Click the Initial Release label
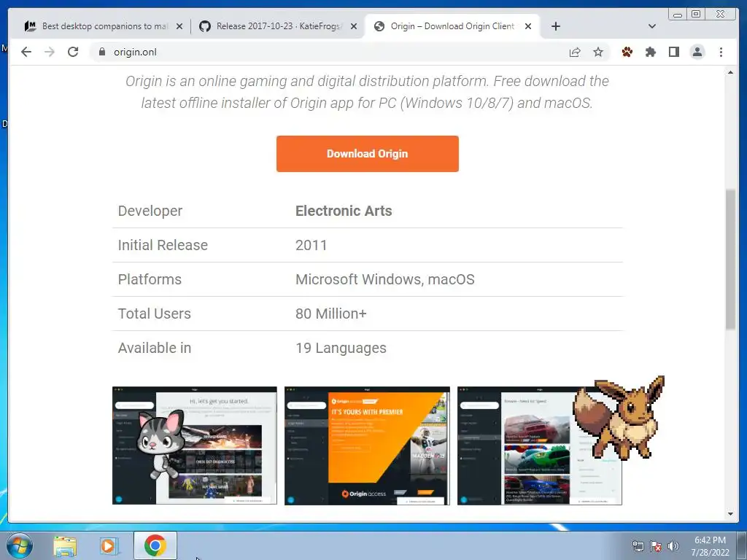747x560 pixels. 163,245
